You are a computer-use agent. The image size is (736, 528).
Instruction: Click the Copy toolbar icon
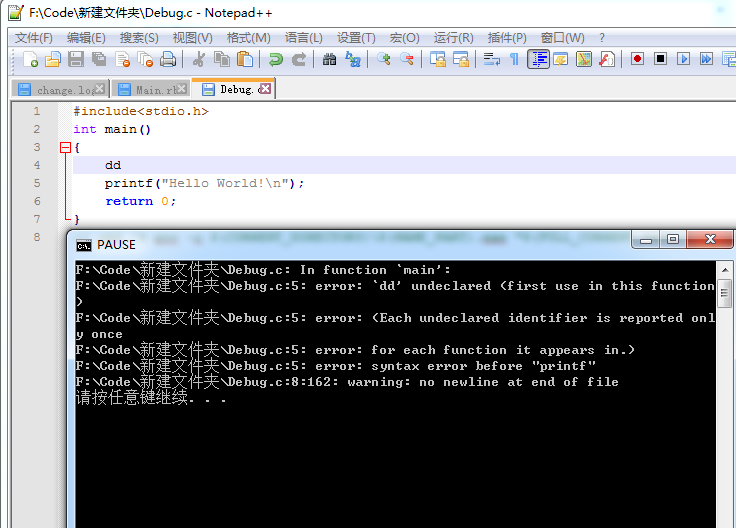(222, 60)
